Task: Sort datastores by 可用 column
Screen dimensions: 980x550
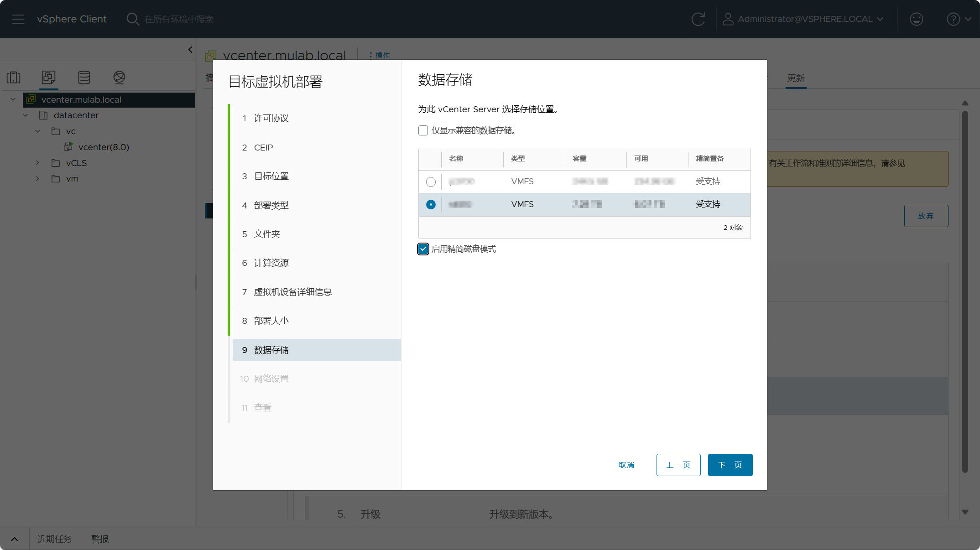Action: tap(641, 159)
